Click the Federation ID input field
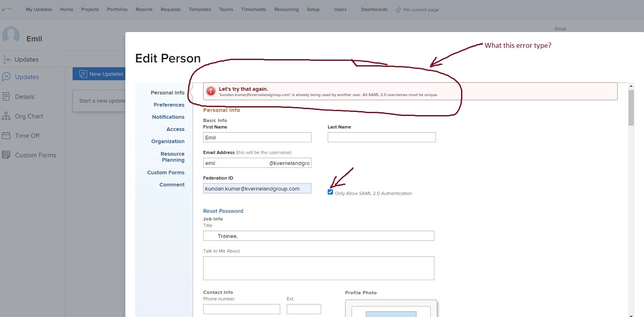This screenshot has width=644, height=317. coord(257,188)
